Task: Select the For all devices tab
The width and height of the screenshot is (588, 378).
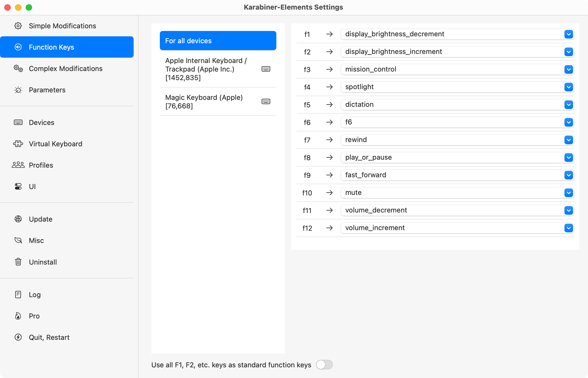Action: [219, 41]
